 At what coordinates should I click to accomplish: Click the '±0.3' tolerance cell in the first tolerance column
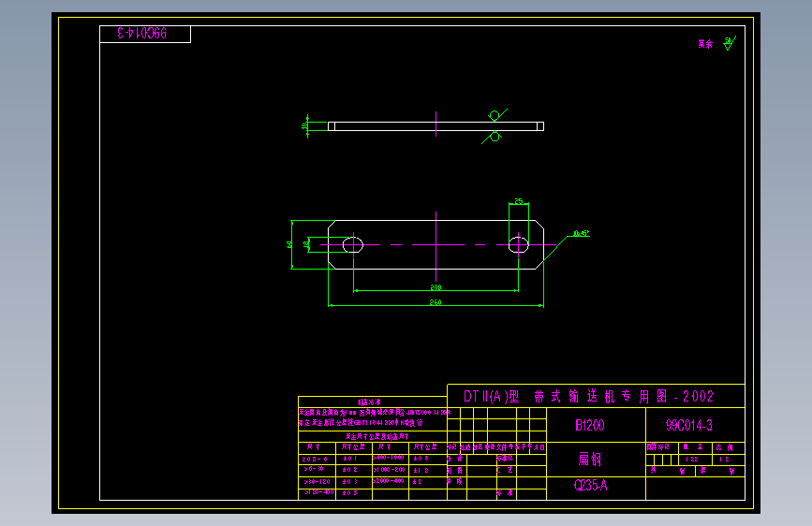[350, 481]
